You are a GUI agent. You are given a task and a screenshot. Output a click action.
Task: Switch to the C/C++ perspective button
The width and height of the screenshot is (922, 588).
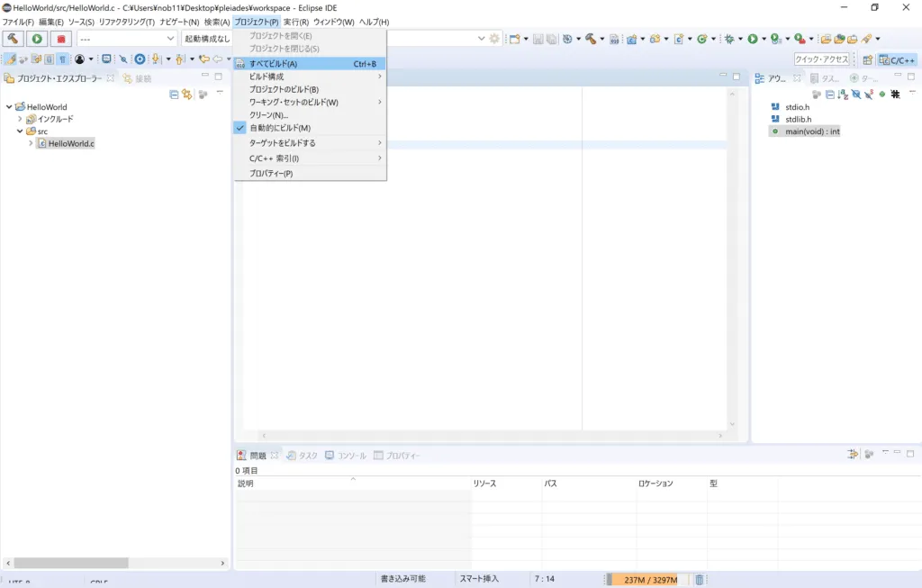click(x=897, y=60)
